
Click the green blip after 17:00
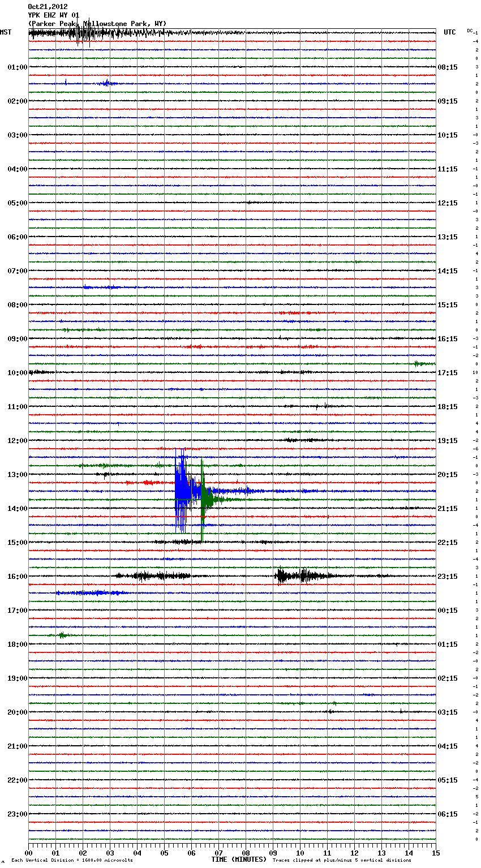coord(62,635)
